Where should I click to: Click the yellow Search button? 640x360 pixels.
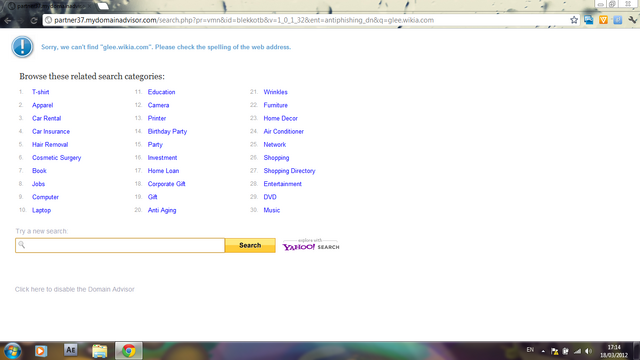[x=250, y=245]
